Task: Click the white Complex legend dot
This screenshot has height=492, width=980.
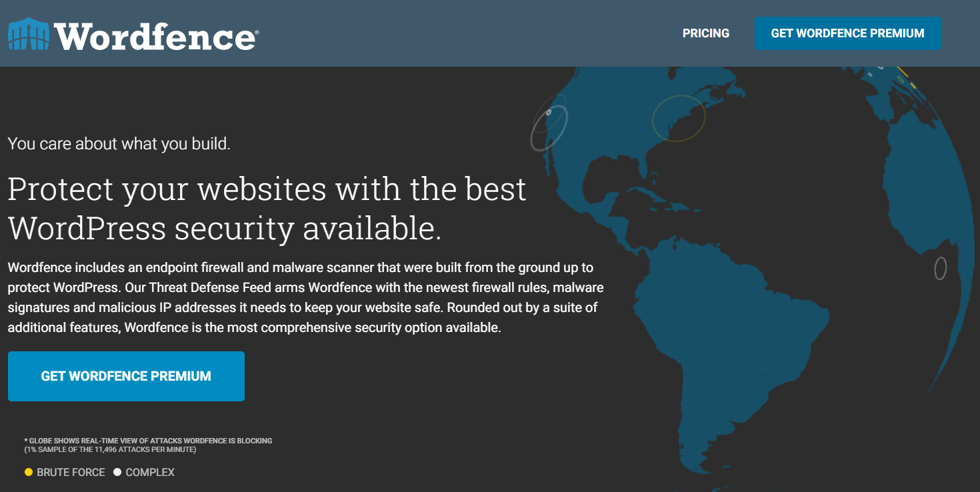Action: (117, 472)
